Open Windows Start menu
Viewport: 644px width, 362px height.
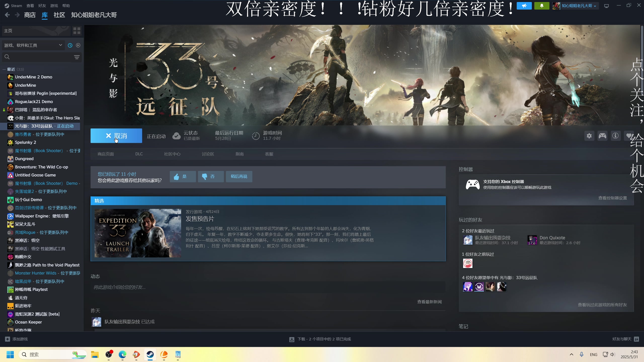pyautogui.click(x=10, y=355)
